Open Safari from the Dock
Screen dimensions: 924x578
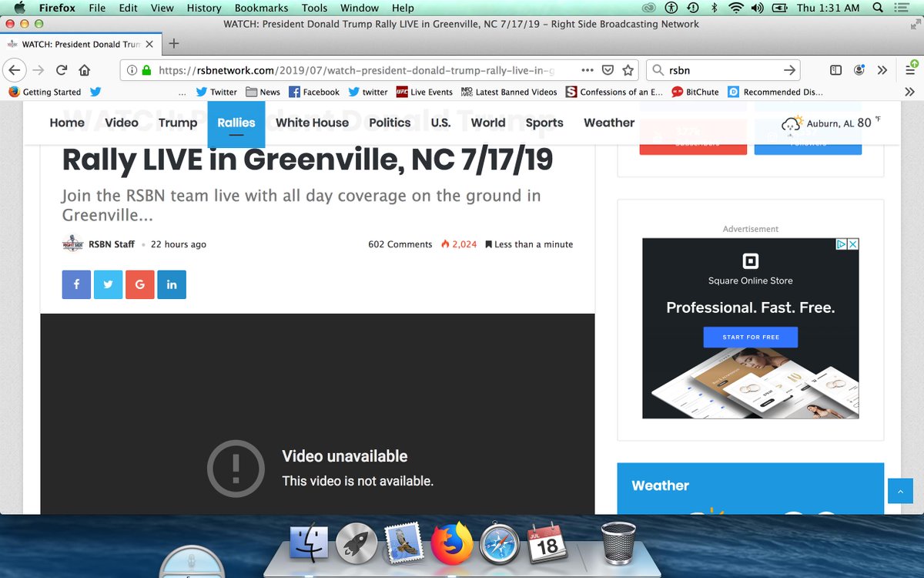pyautogui.click(x=499, y=543)
